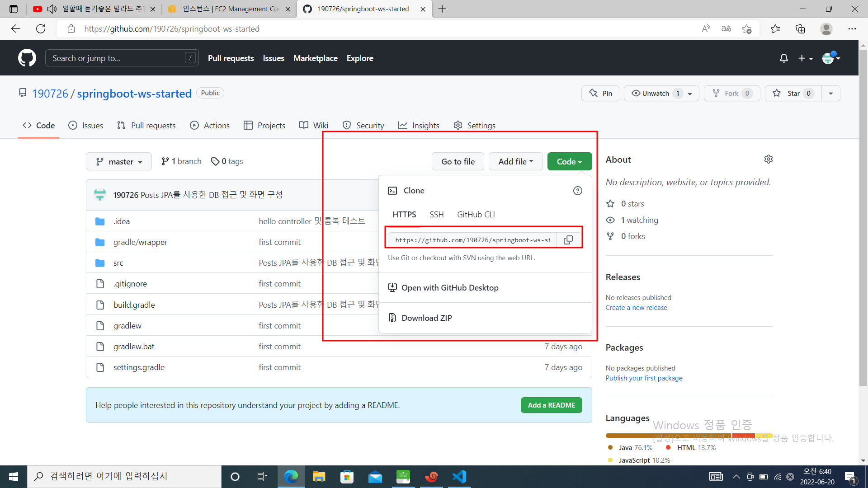
Task: Copy the HTTPS clone URL
Action: tap(568, 240)
